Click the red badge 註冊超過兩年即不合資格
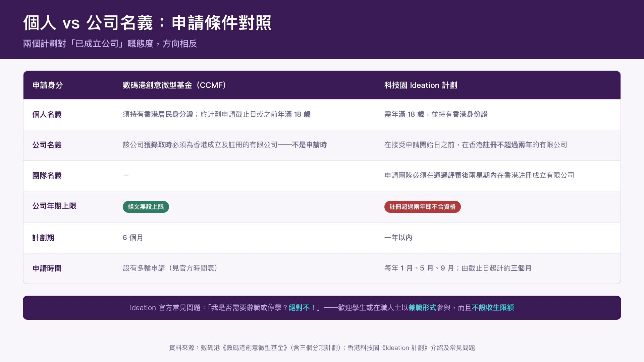This screenshot has height=362, width=644. coord(423,207)
